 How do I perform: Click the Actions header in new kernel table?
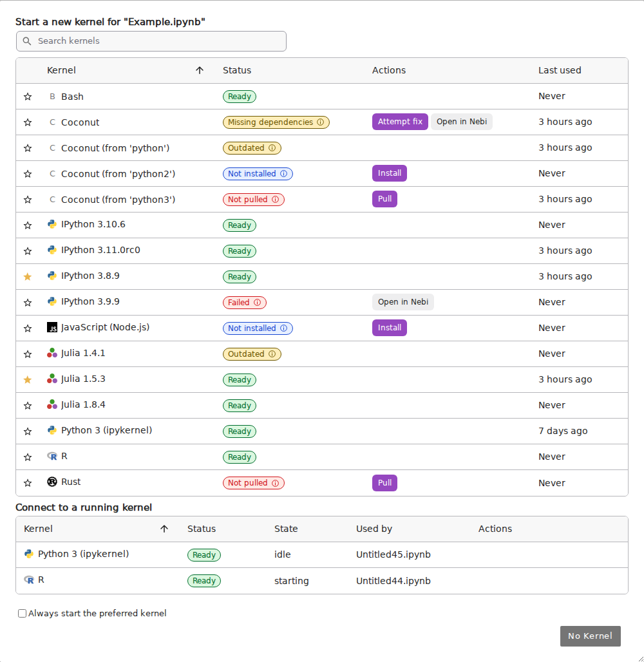(388, 70)
